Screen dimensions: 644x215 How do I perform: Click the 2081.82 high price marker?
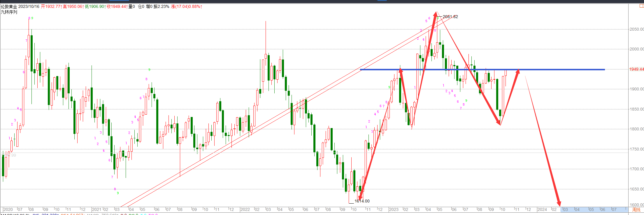point(450,17)
